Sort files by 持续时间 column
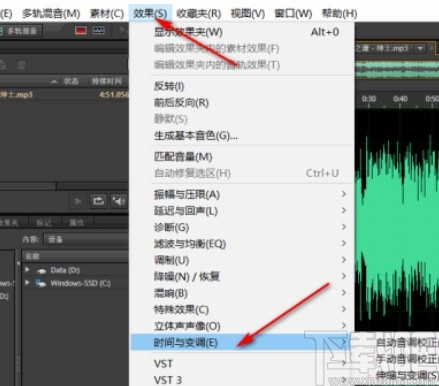This screenshot has width=439, height=386. click(x=107, y=82)
